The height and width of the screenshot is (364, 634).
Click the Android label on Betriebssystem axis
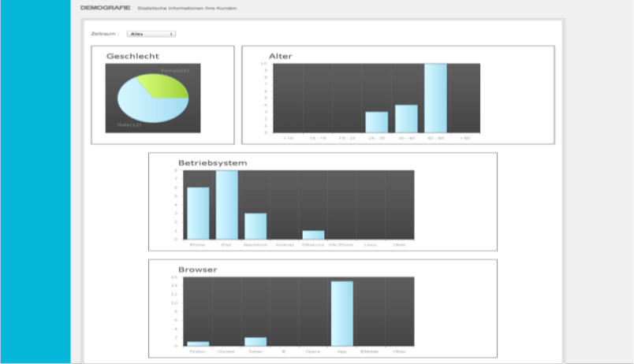(285, 245)
